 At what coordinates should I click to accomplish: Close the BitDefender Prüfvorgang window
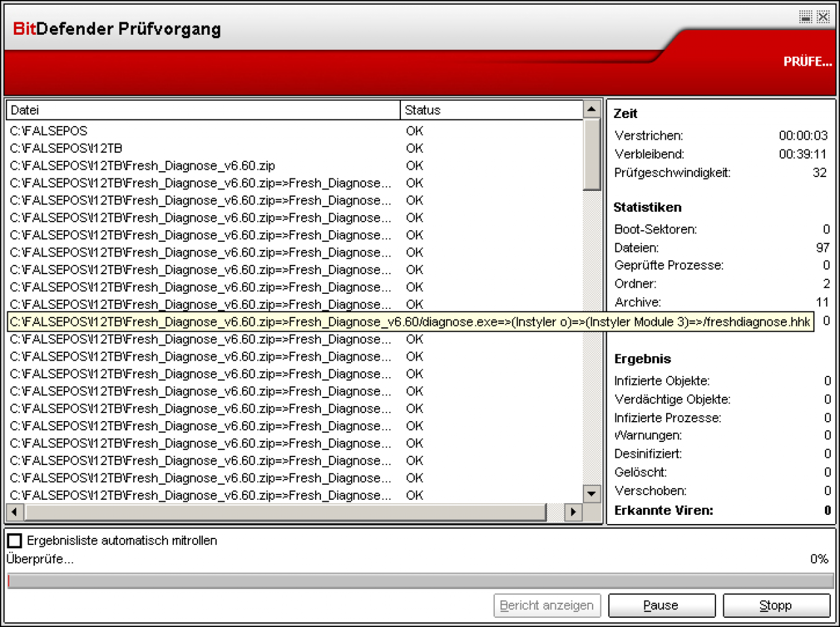click(823, 16)
